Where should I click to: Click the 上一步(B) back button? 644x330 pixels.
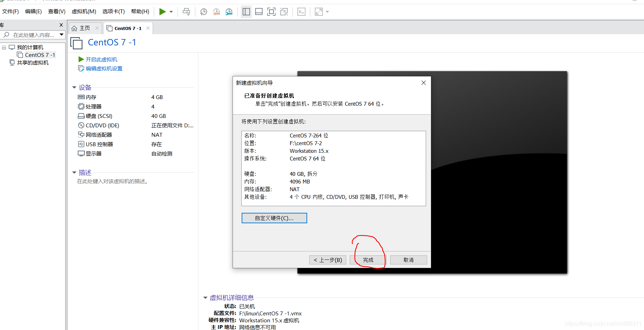328,260
